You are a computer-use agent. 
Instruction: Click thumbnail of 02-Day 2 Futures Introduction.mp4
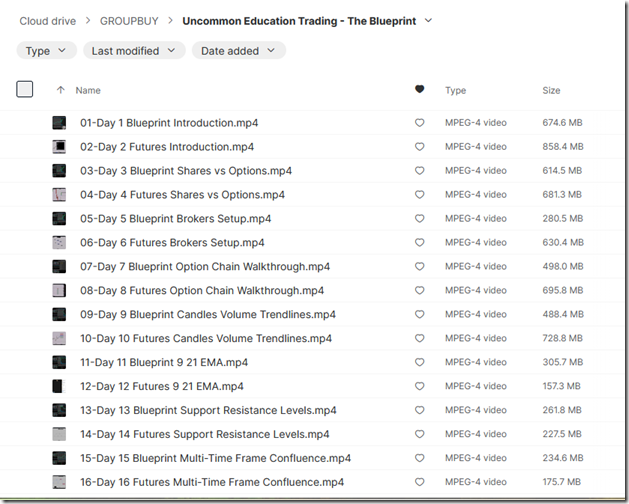click(x=59, y=147)
